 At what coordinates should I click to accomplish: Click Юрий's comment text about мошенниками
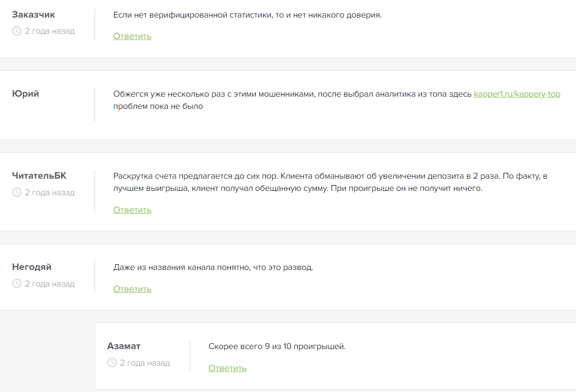pyautogui.click(x=293, y=94)
